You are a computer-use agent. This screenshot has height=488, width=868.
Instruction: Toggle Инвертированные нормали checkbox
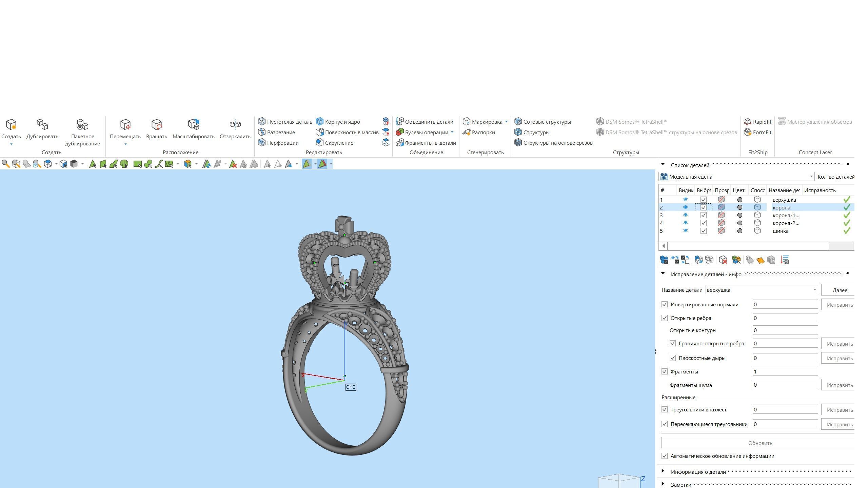(665, 304)
